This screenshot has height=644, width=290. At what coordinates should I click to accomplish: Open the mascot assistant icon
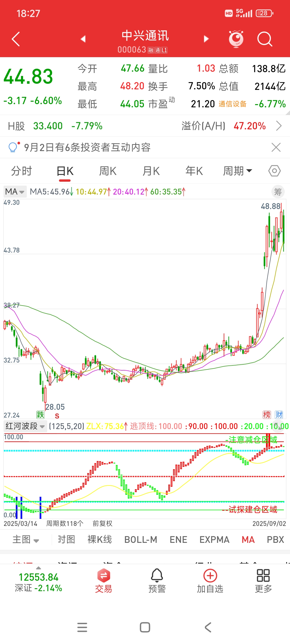click(x=236, y=39)
